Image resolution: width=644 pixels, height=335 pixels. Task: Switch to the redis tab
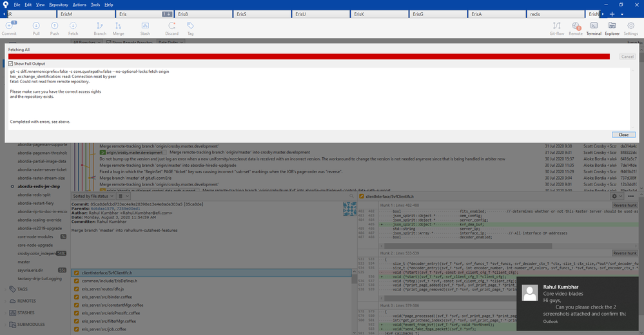[556, 14]
